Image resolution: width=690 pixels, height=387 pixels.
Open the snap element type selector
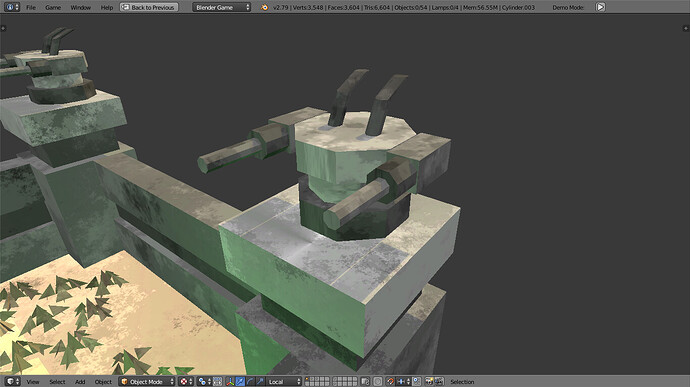(404, 381)
